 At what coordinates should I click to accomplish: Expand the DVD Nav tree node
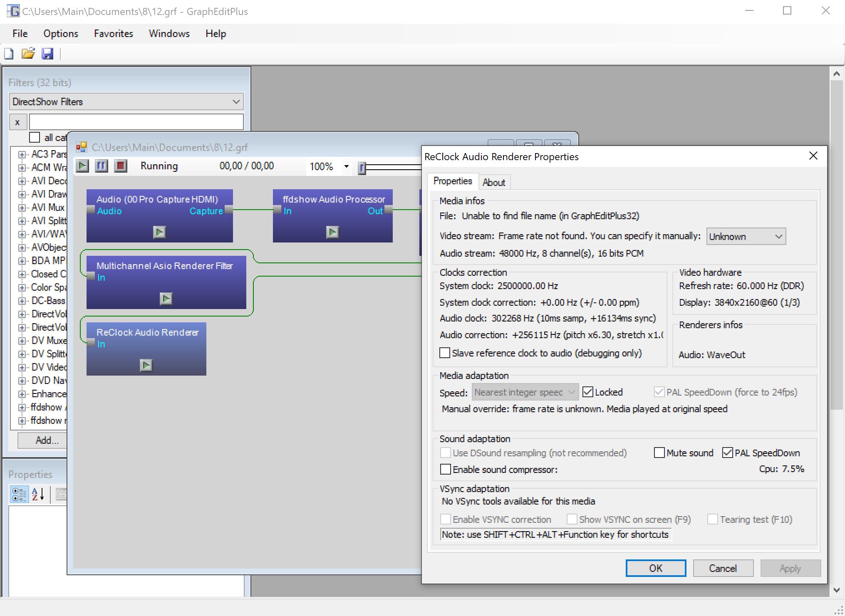pyautogui.click(x=22, y=381)
